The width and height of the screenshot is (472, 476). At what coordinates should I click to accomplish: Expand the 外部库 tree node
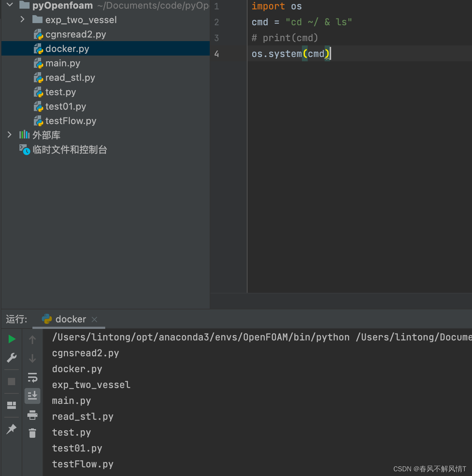(x=9, y=135)
